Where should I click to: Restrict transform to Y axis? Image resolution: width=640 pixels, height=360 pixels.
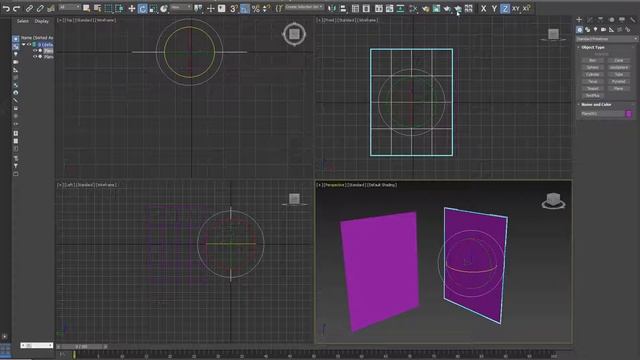[x=494, y=9]
